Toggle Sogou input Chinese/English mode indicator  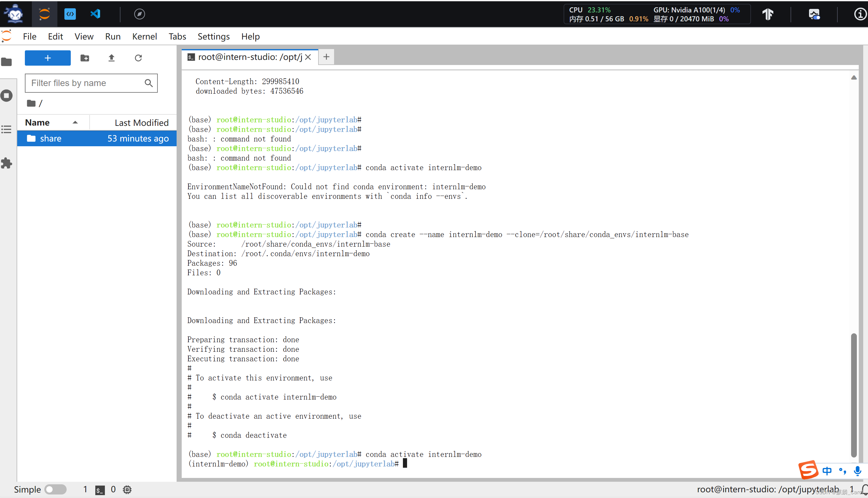coord(827,471)
